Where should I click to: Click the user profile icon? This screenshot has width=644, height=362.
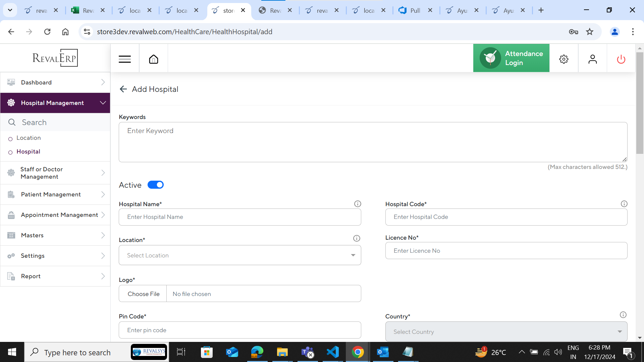592,59
